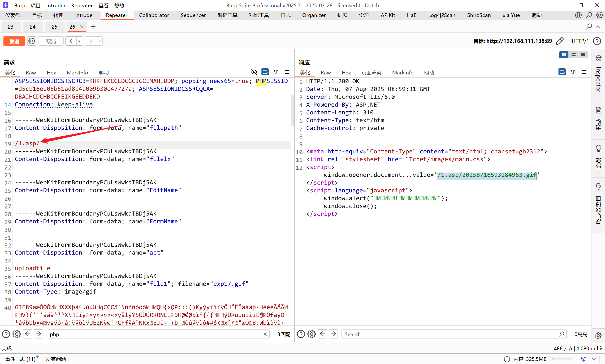
Task: Click the lightbulb icon in sidebar
Action: (598, 148)
